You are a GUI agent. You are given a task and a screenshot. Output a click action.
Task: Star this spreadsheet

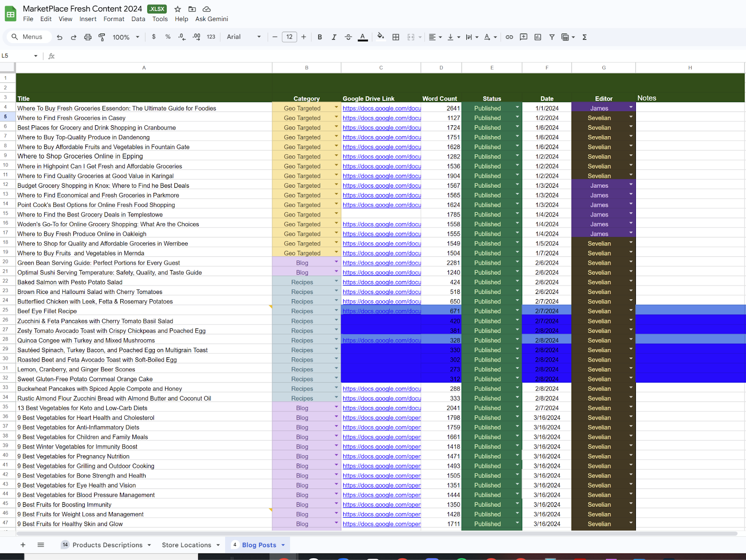coord(178,9)
